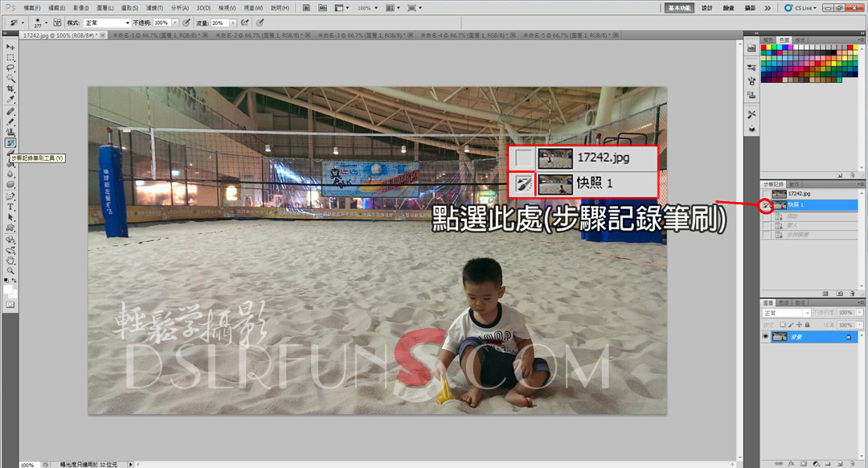Open the 濾鏡(T) menu
868x468 pixels.
click(154, 7)
